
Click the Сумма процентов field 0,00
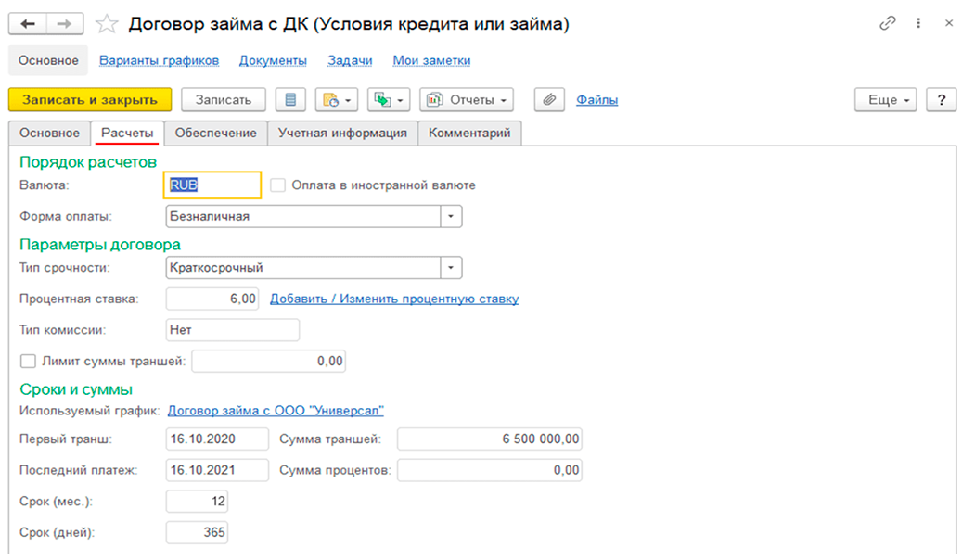[490, 470]
